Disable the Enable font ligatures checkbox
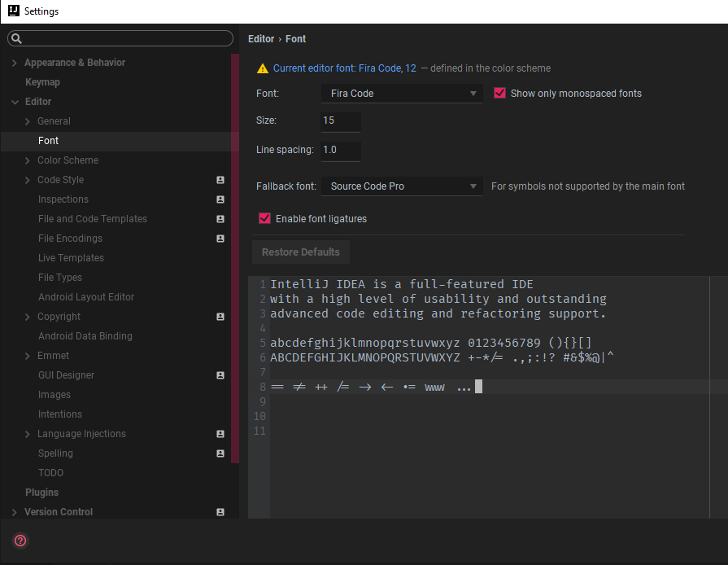The width and height of the screenshot is (728, 565). (x=264, y=218)
